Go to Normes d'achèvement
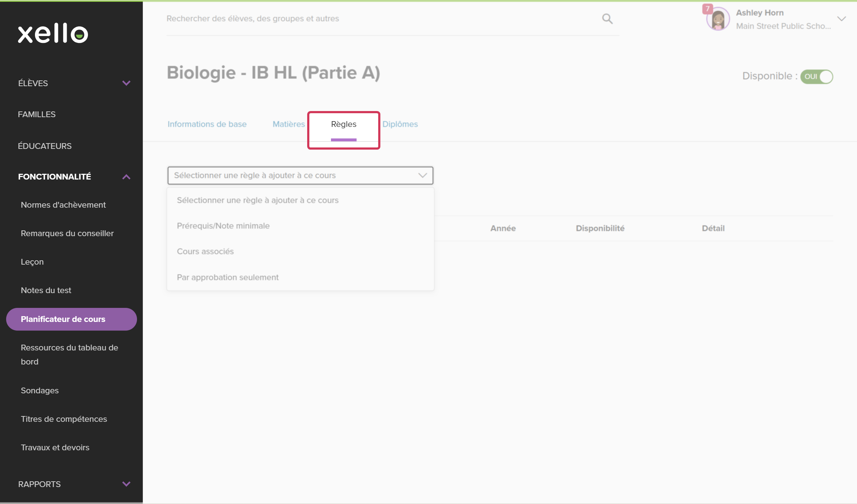This screenshot has height=504, width=857. click(63, 205)
